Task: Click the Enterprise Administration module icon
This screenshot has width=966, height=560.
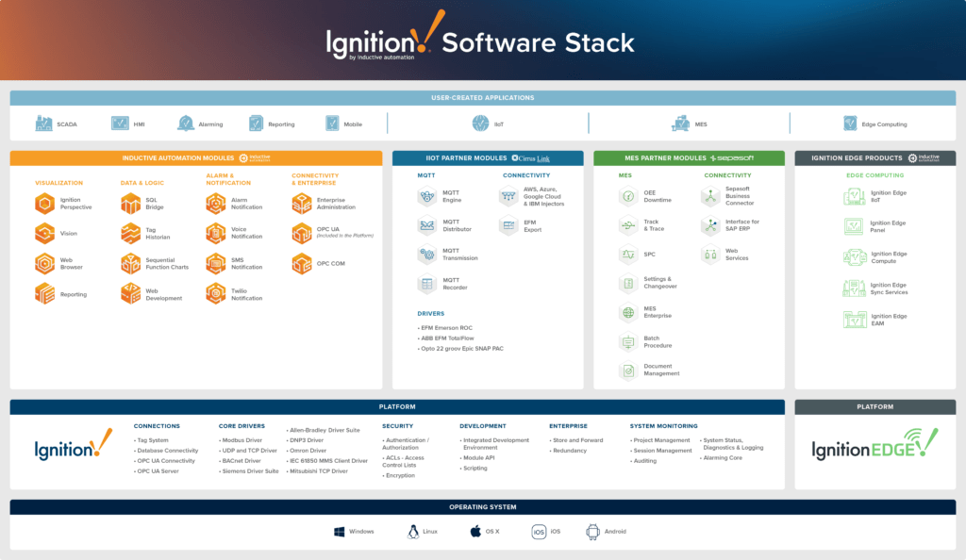Action: [302, 204]
